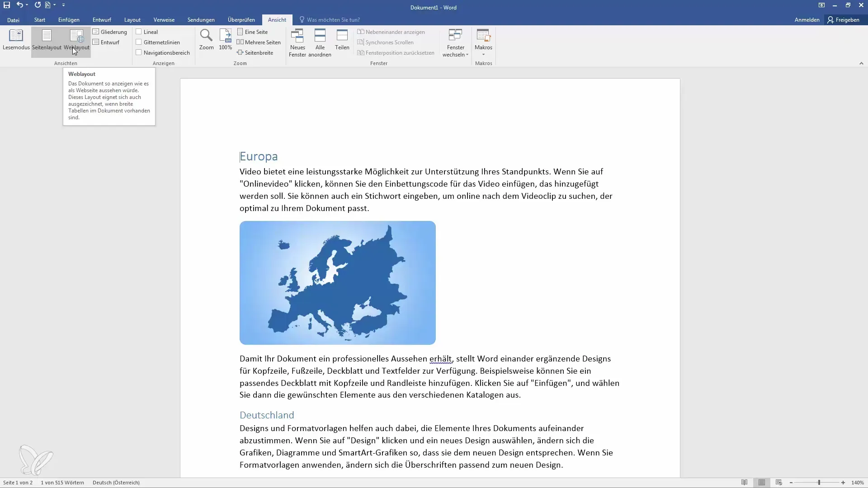Open a Neues Fenster
Image resolution: width=868 pixels, height=488 pixels.
[297, 43]
